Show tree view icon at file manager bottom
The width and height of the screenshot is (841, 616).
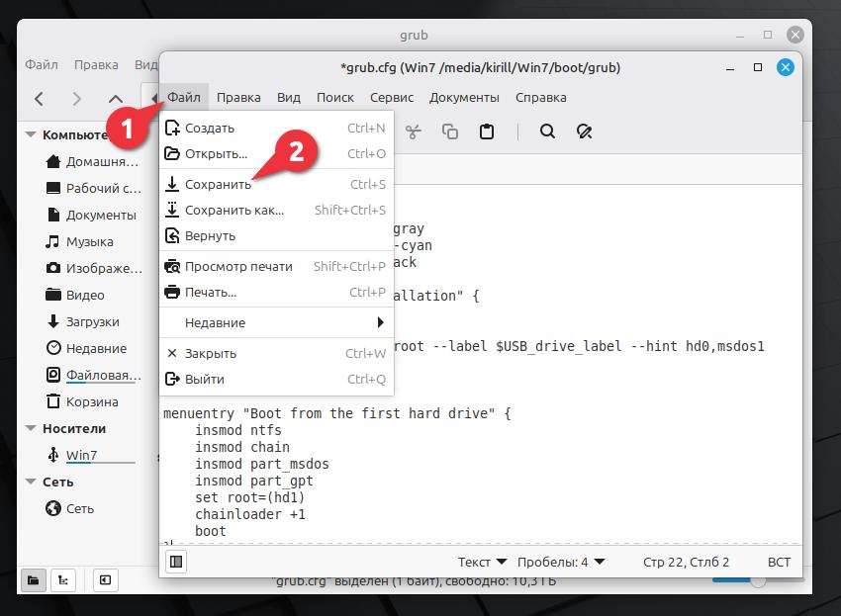[63, 580]
